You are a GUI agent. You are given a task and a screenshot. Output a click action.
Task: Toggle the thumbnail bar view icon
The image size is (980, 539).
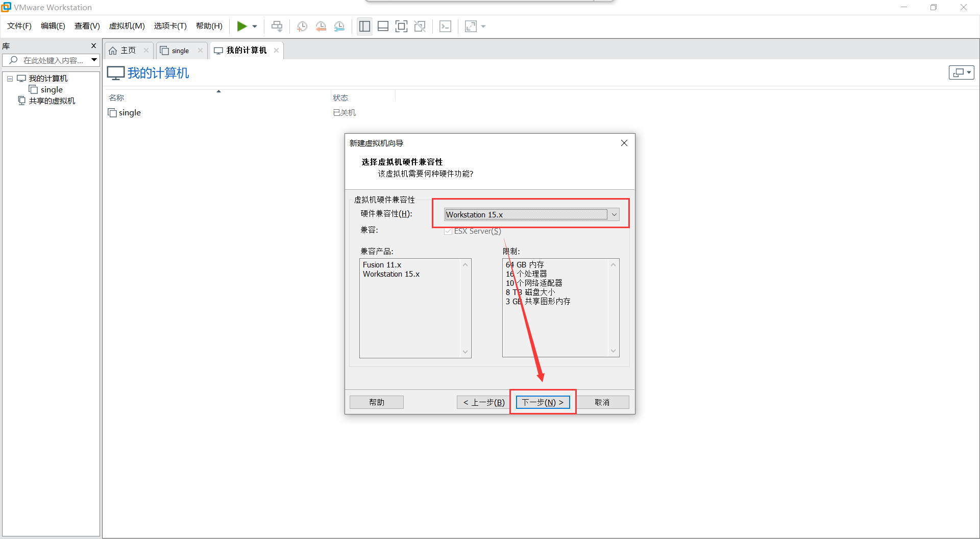[383, 27]
